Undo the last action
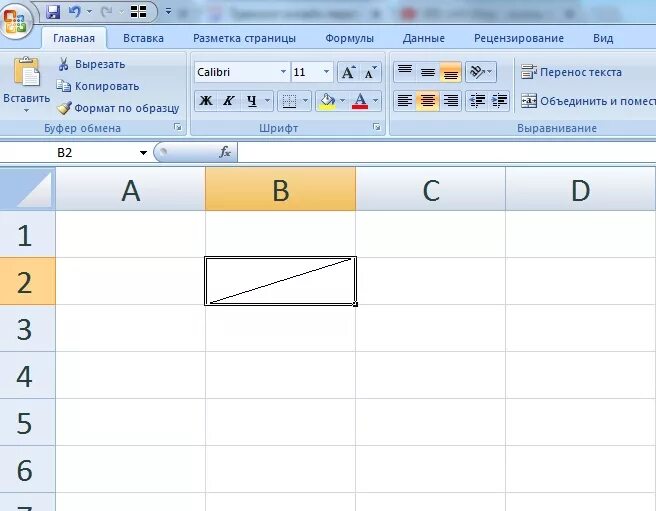The height and width of the screenshot is (511, 656). [74, 12]
